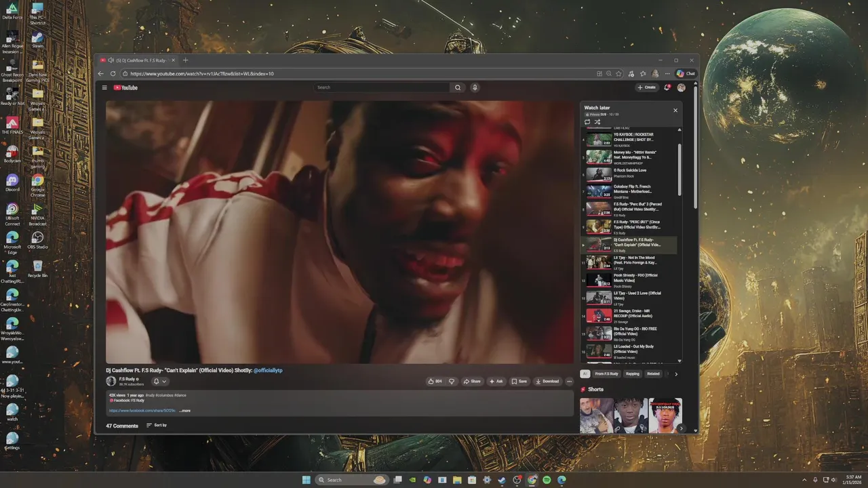This screenshot has width=868, height=488.
Task: Mute tab via speaker icon on tab
Action: 111,60
